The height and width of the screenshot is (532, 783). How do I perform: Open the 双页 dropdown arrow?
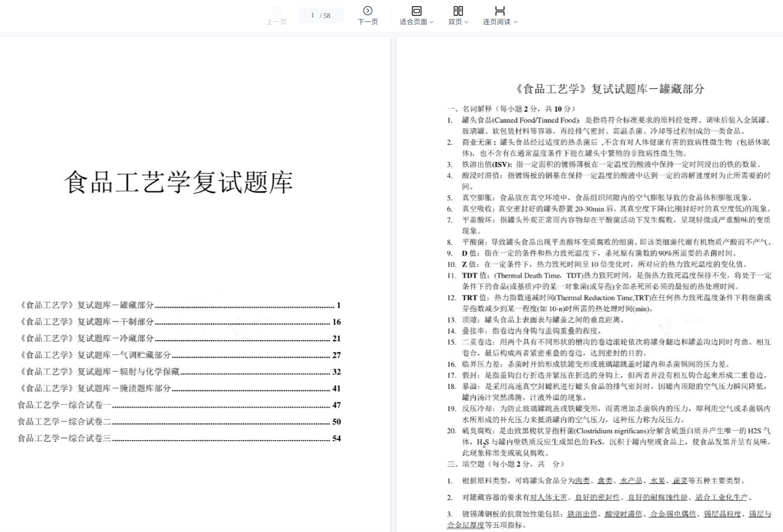(466, 22)
